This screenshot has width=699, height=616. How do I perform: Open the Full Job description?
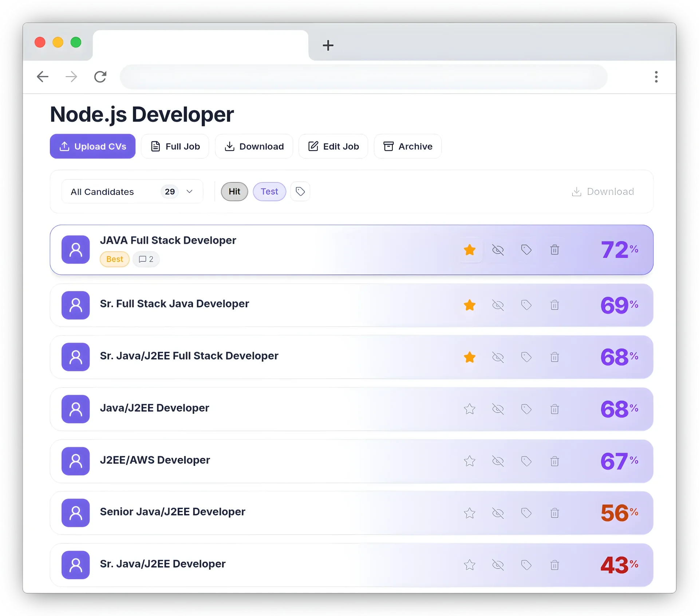coord(175,146)
